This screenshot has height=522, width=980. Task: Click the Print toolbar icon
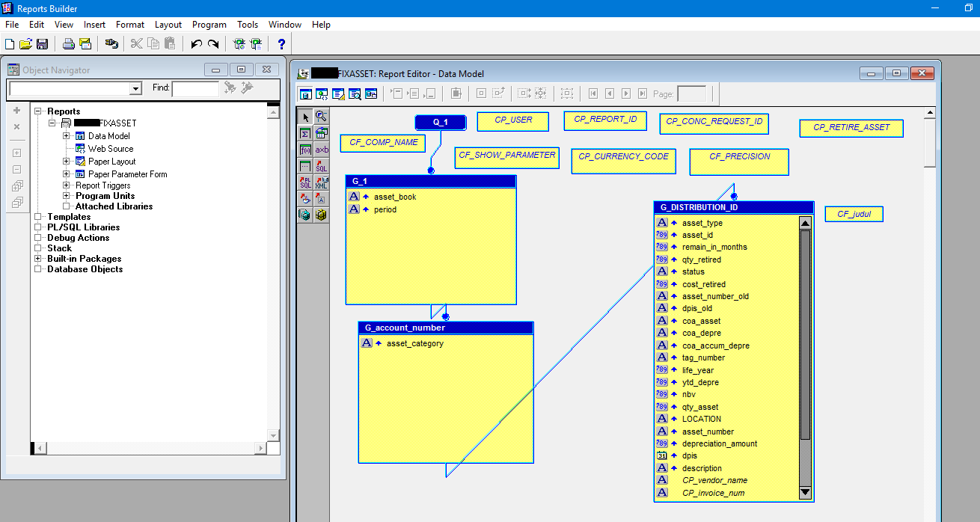68,43
